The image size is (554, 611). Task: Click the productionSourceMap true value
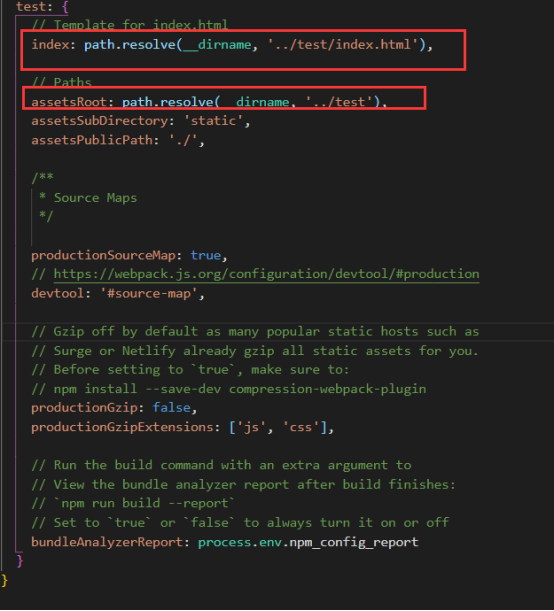coord(206,255)
